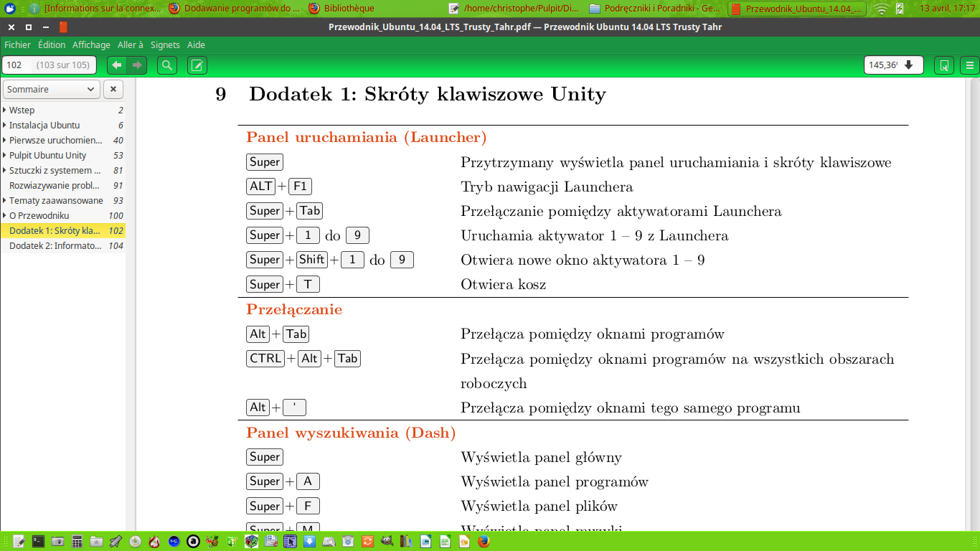Image resolution: width=980 pixels, height=551 pixels.
Task: Expand the O Przewodniku outline entry
Action: tap(5, 215)
